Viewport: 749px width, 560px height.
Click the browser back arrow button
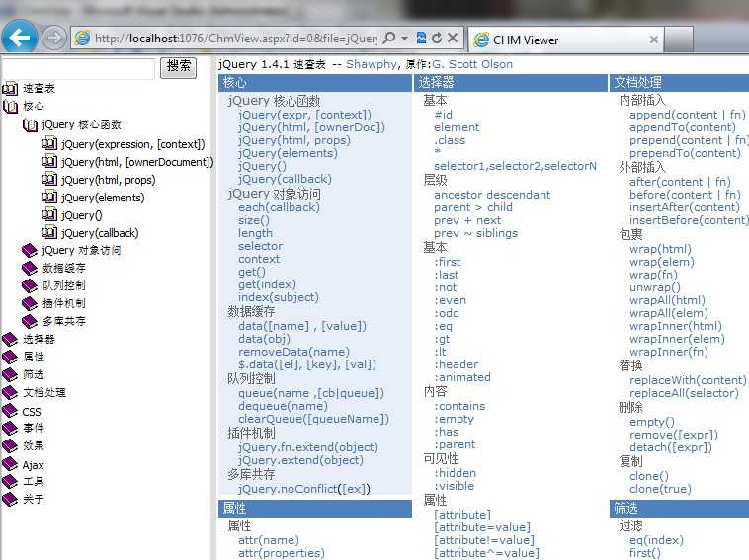tap(19, 37)
